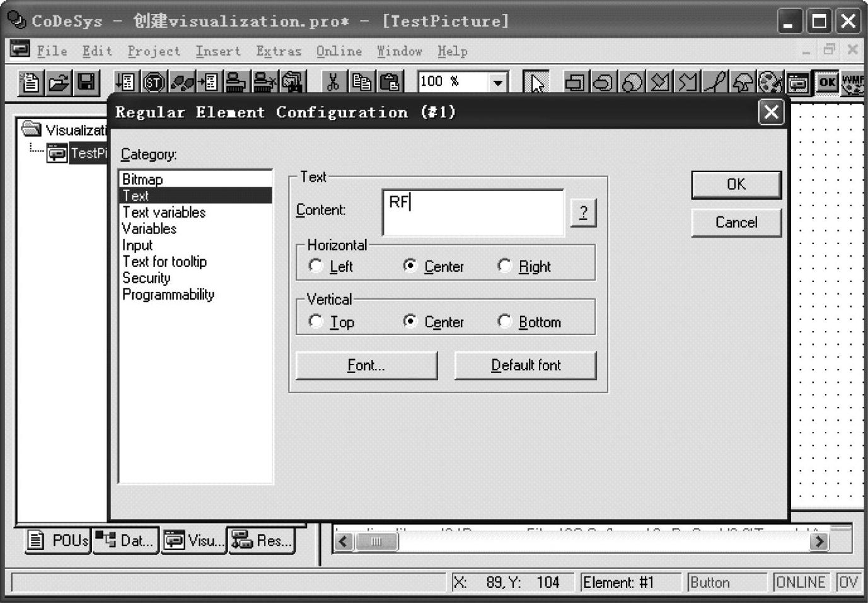Select TestPicture in the Visualizations tree
Image resolution: width=868 pixels, height=603 pixels.
coord(88,153)
